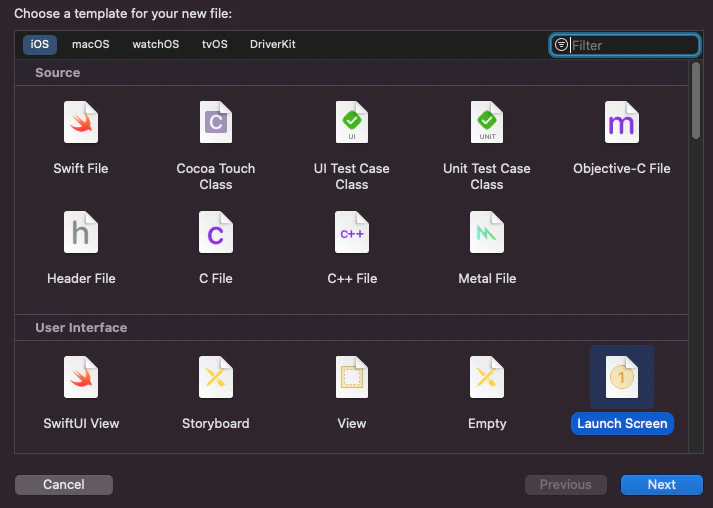Click the 'Storyboard' label
Image resolution: width=713 pixels, height=508 pixels.
pyautogui.click(x=216, y=423)
